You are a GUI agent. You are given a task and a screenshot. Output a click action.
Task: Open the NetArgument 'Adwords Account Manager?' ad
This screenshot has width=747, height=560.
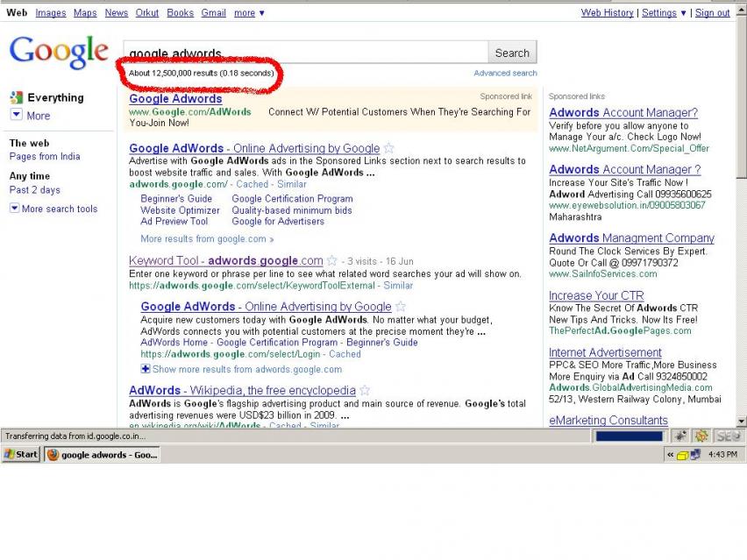pos(623,112)
